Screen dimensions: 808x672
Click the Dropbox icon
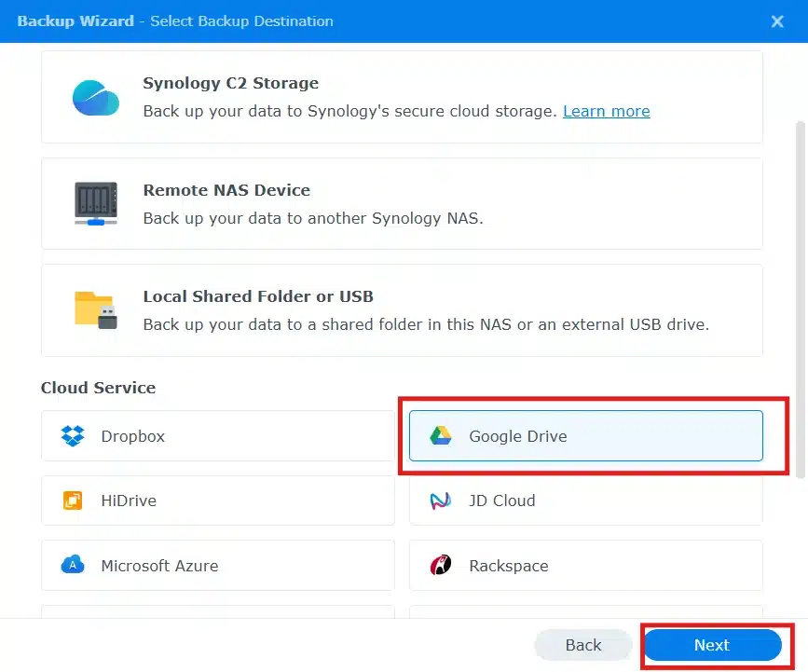[x=69, y=435]
